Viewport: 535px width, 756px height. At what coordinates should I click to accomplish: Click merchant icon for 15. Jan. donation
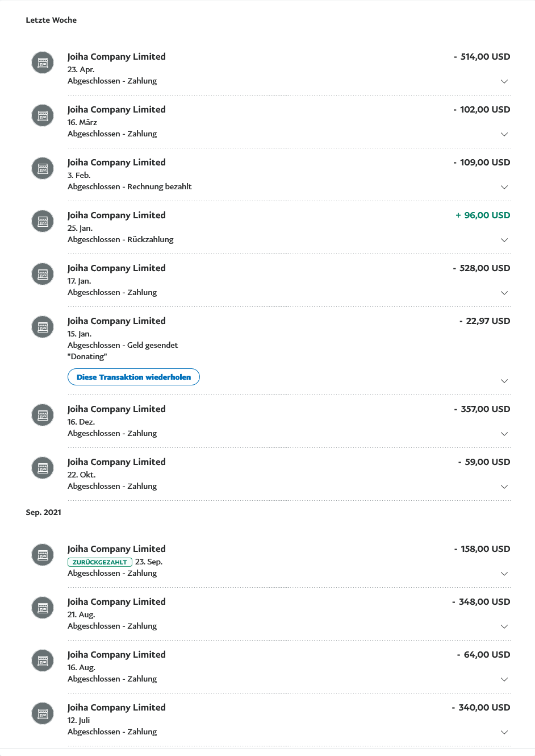43,327
